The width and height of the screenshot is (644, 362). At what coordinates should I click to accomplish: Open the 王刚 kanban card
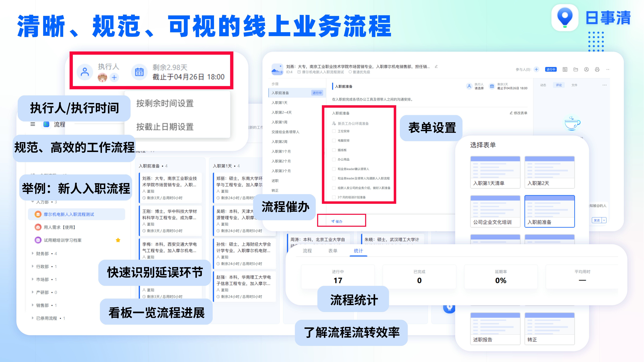(x=171, y=221)
